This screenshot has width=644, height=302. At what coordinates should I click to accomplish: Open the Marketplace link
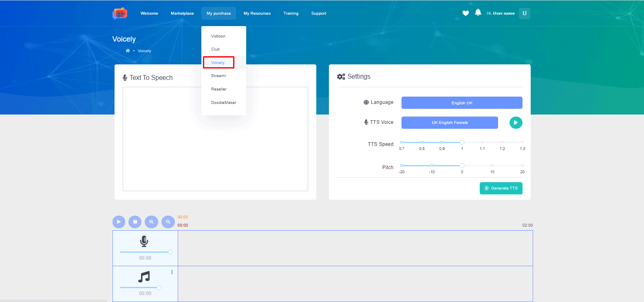[182, 13]
